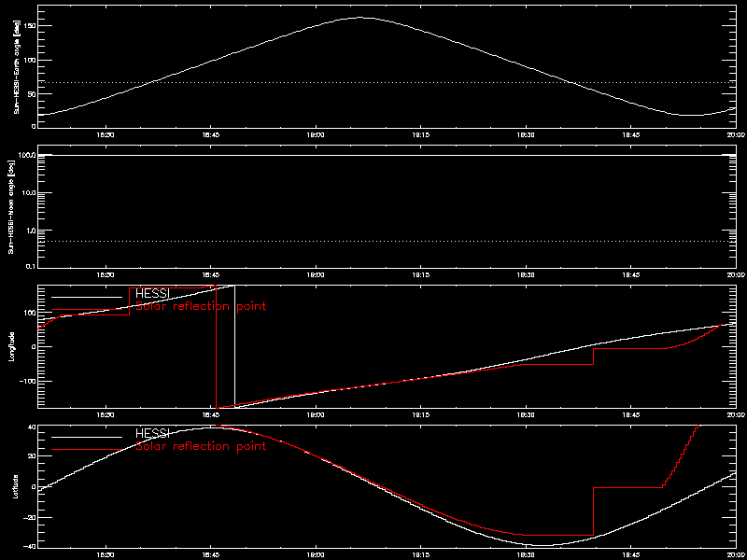Click the 'Latitude' axis label
This screenshot has width=747, height=560.
coord(17,486)
